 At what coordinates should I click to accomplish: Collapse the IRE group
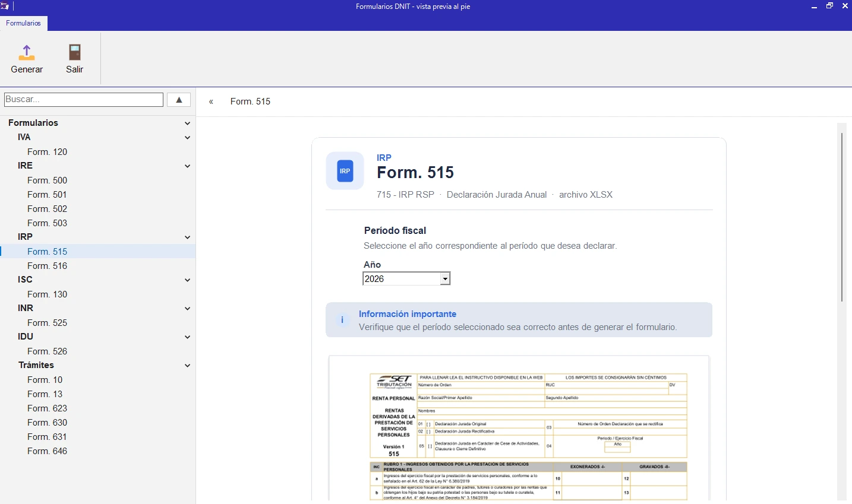[187, 166]
